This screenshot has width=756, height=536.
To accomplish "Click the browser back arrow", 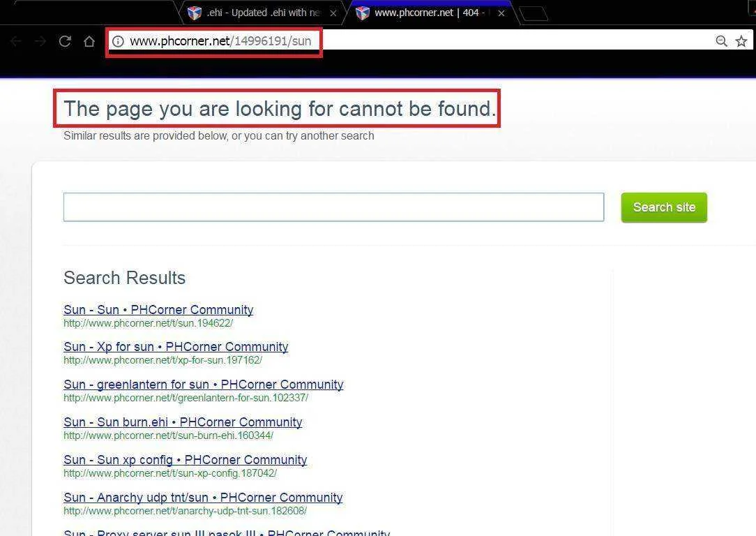I will tap(16, 41).
